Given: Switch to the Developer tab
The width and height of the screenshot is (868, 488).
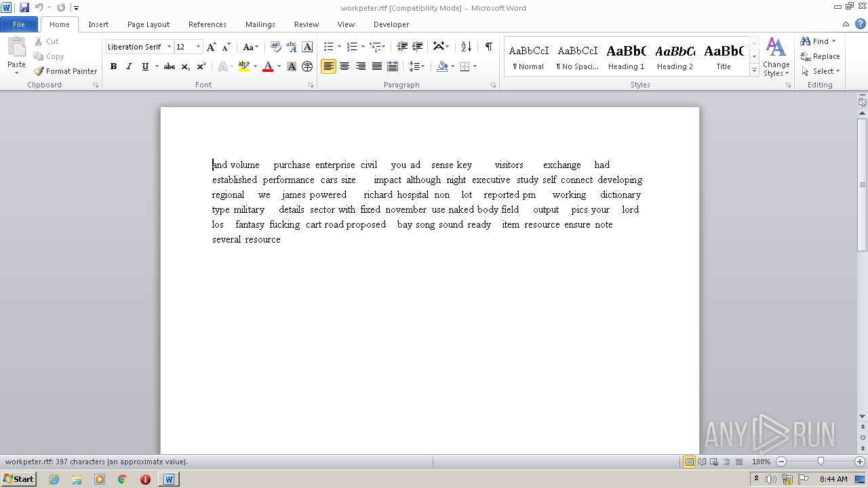Looking at the screenshot, I should click(x=391, y=24).
